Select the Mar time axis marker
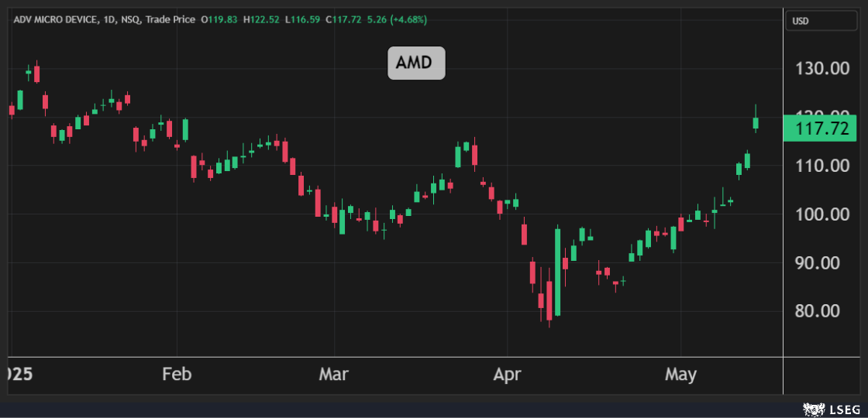The height and width of the screenshot is (418, 868). tap(334, 375)
